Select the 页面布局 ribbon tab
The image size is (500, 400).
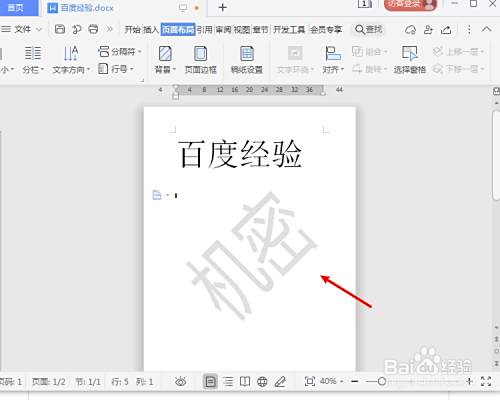pos(178,30)
